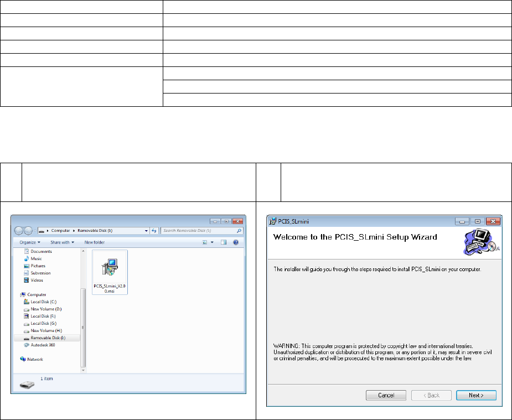Click Cancel in the PCIS_SLmini Setup Wizard
The height and width of the screenshot is (420, 512).
(386, 395)
